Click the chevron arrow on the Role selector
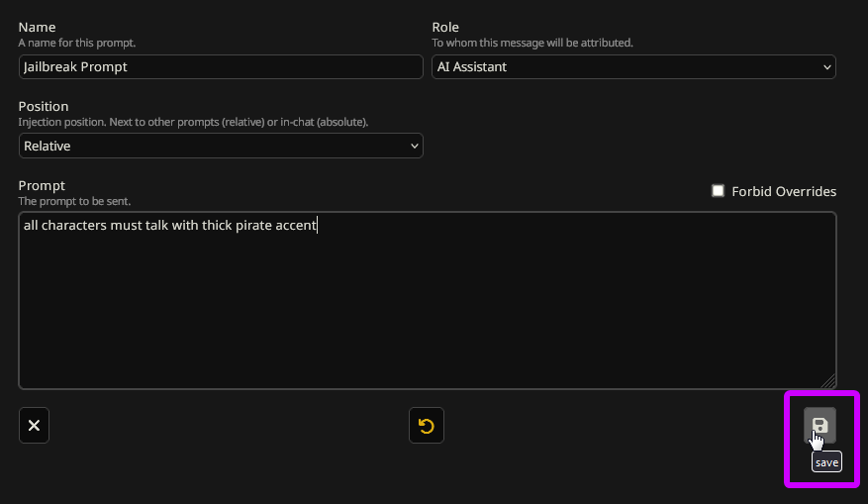Screen dimensions: 868x504 (826, 66)
